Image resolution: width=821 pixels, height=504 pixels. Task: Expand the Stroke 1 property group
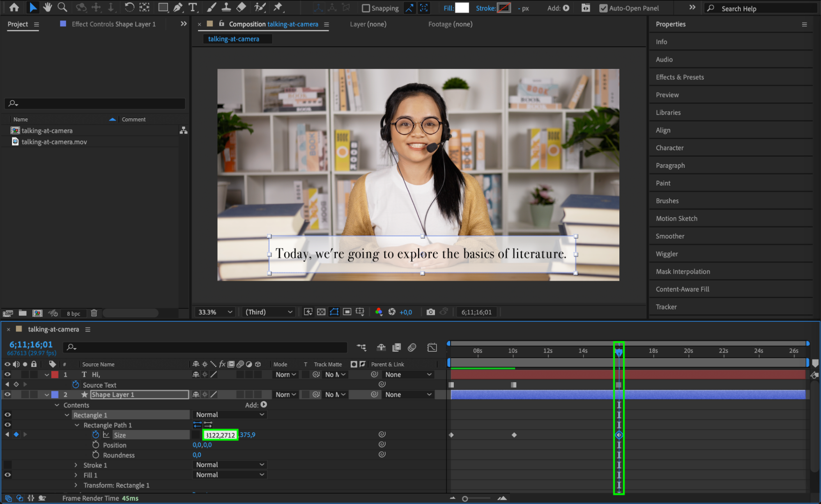click(x=76, y=465)
